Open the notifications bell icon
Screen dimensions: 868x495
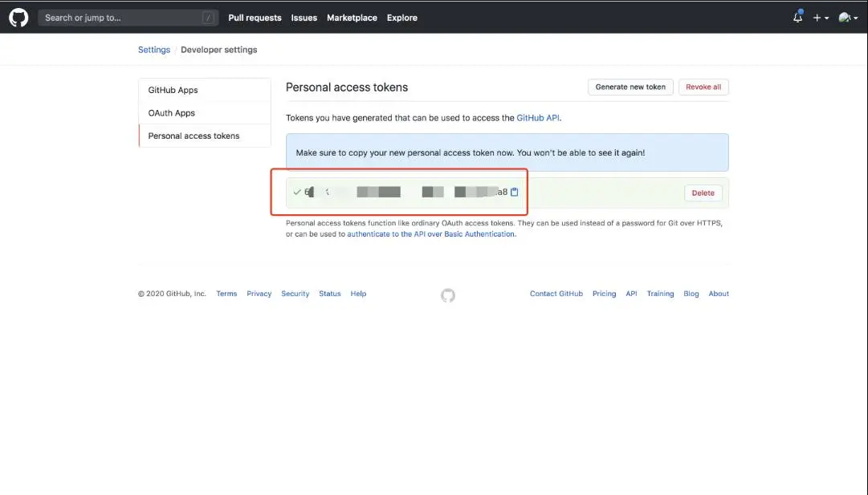click(797, 18)
